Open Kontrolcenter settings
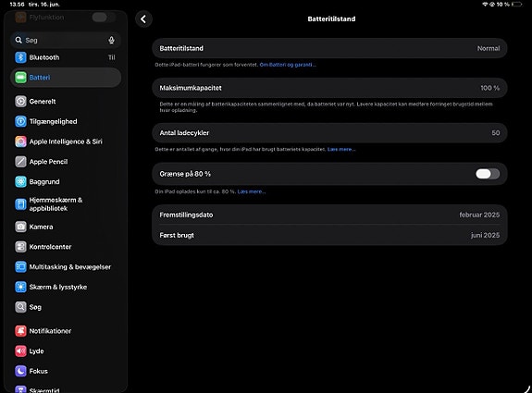Screen dimensions: 532x393 (x=66, y=247)
